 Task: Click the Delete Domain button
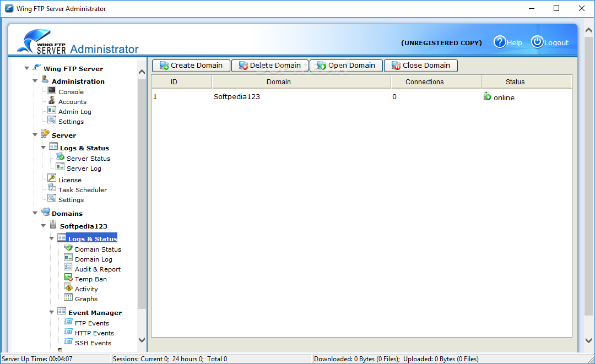point(270,66)
